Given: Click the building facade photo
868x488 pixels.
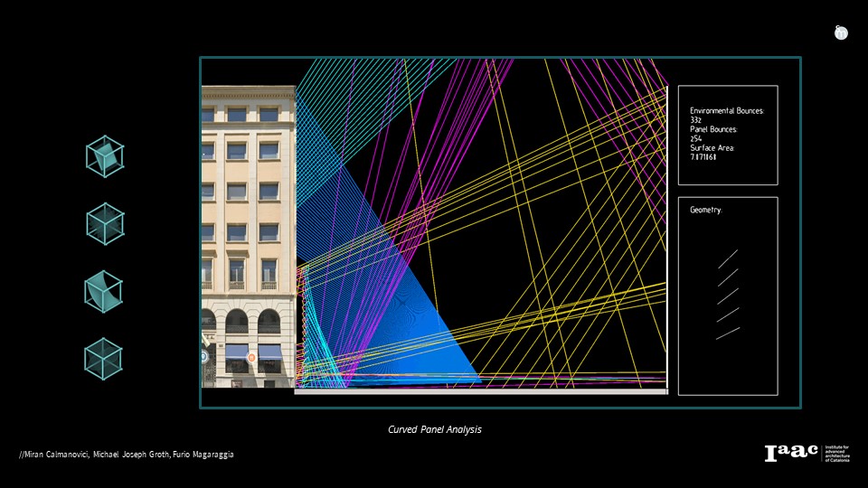Looking at the screenshot, I should tap(248, 235).
